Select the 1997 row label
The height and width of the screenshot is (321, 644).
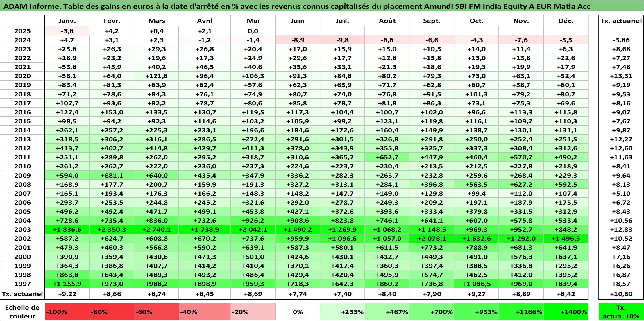coord(22,284)
